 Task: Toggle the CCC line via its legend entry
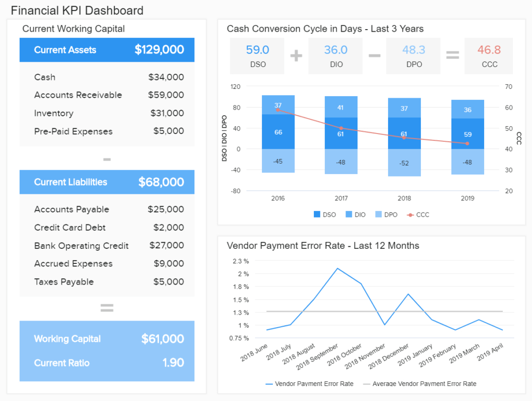coord(420,215)
